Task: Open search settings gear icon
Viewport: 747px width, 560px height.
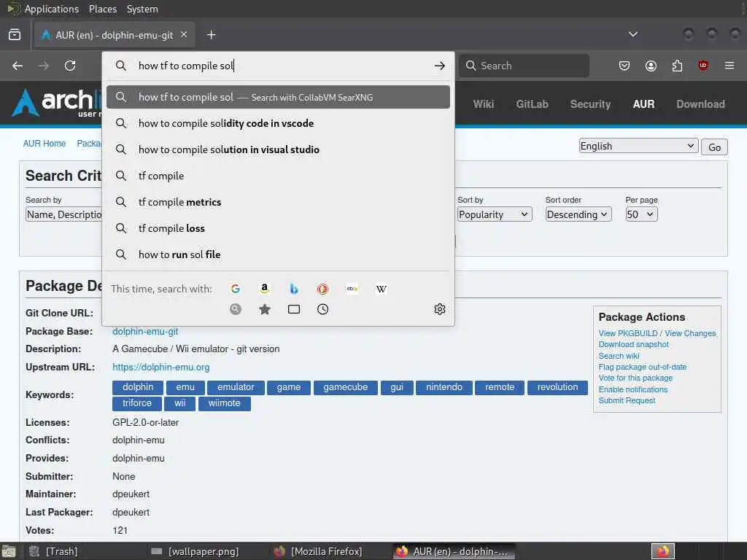Action: (x=440, y=309)
